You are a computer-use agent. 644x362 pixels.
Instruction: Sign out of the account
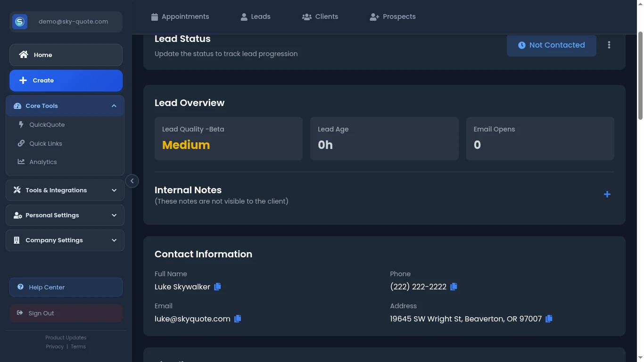pos(41,313)
